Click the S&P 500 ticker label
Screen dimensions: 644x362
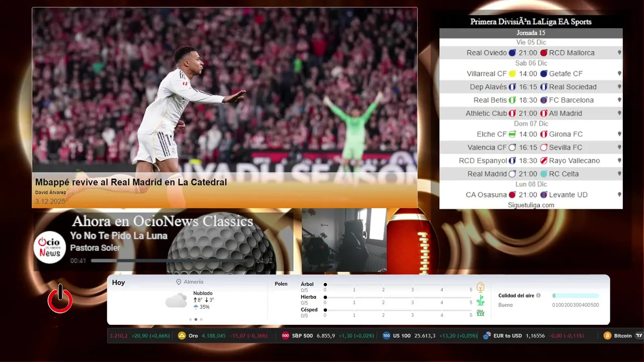302,336
